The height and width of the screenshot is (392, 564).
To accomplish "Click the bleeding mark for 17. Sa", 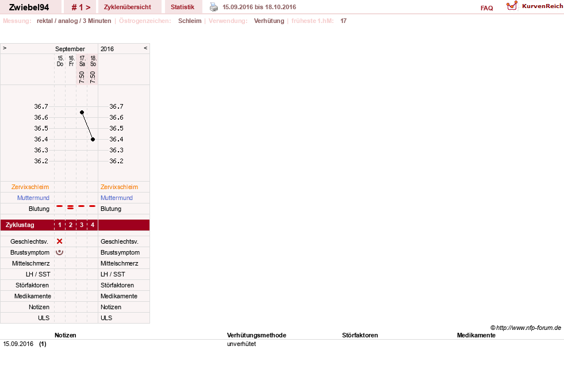I will (81, 206).
